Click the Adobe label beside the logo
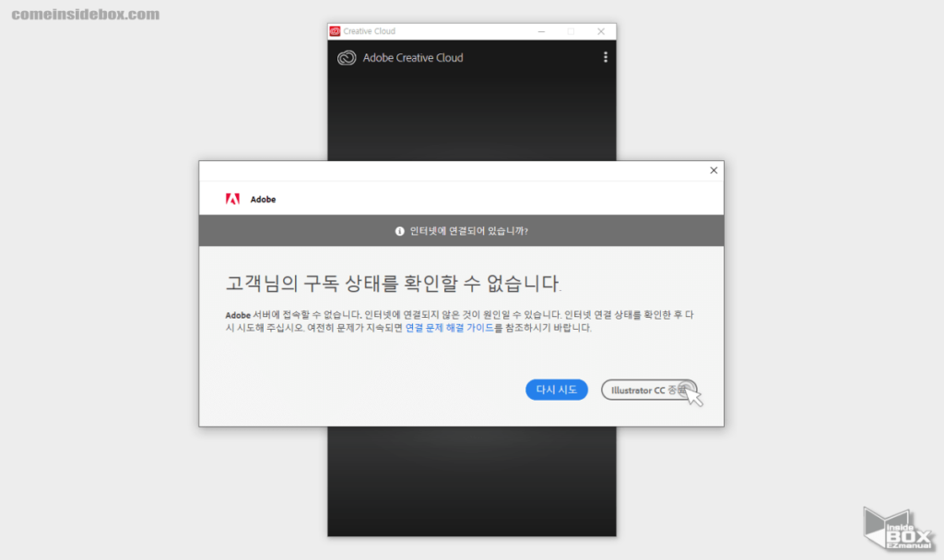This screenshot has height=560, width=944. [263, 199]
